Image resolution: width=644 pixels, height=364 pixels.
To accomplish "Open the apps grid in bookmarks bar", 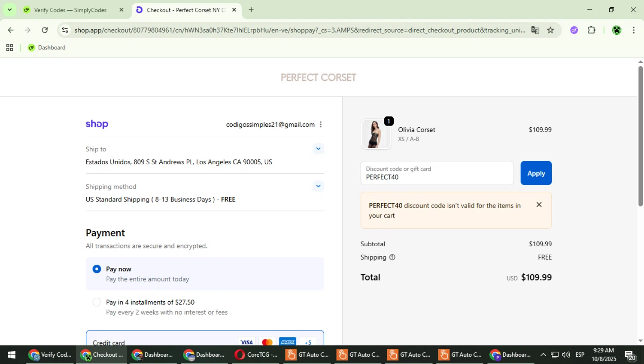I will pos(9,48).
